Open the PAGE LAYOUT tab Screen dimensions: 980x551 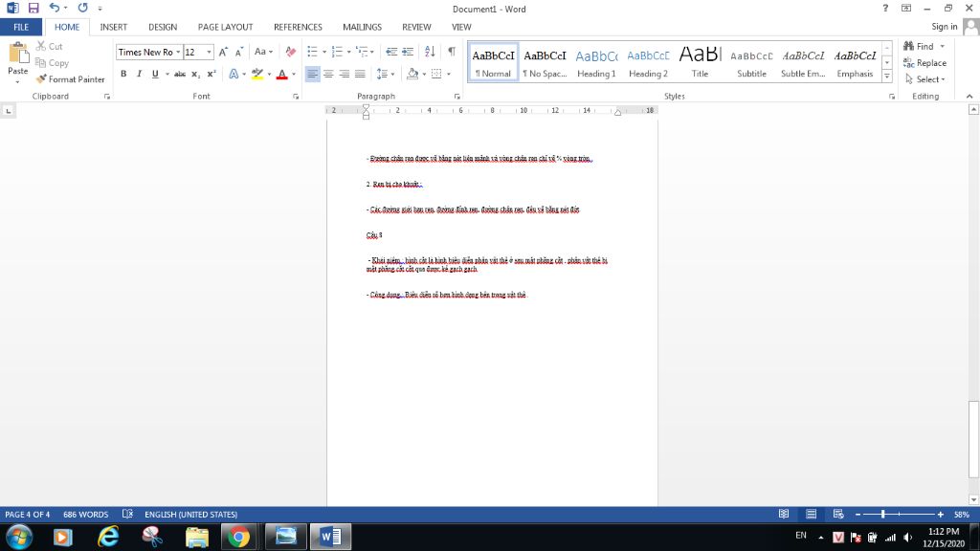(225, 27)
